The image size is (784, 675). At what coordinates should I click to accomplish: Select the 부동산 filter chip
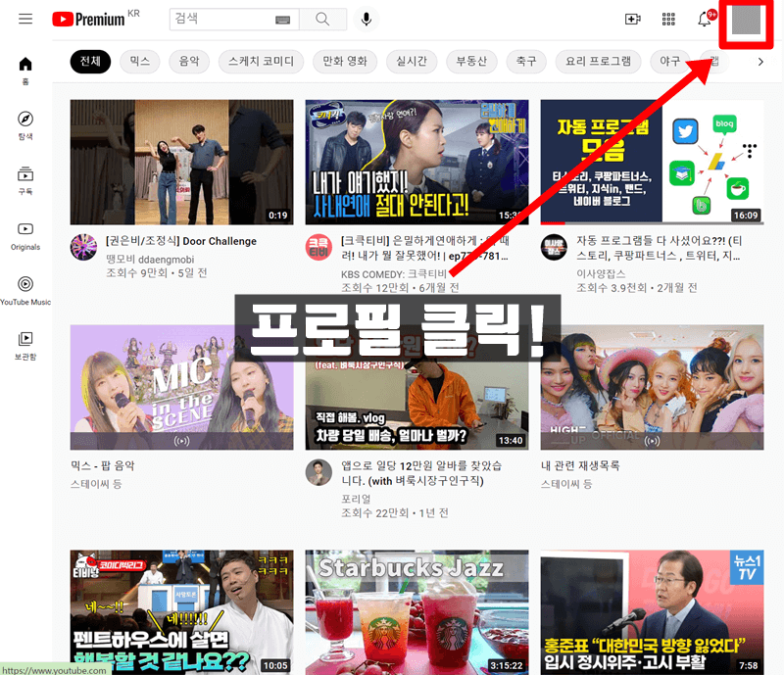[x=471, y=62]
